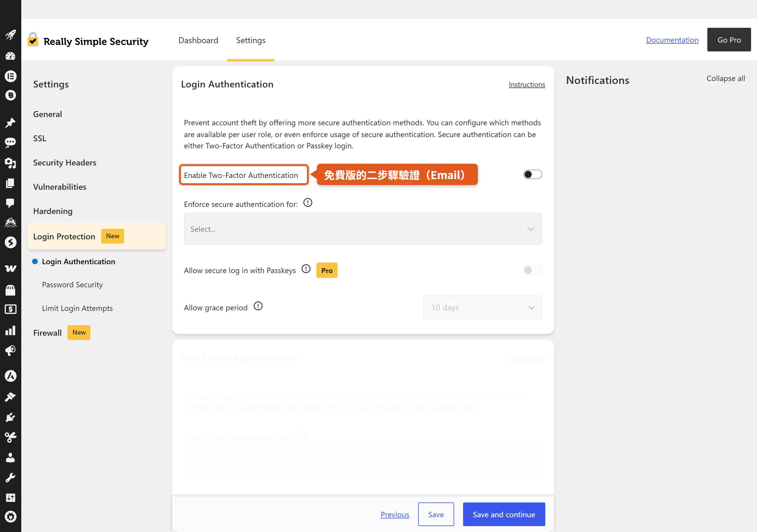This screenshot has width=757, height=532.
Task: Click info icon beside Passkeys option
Action: point(306,269)
